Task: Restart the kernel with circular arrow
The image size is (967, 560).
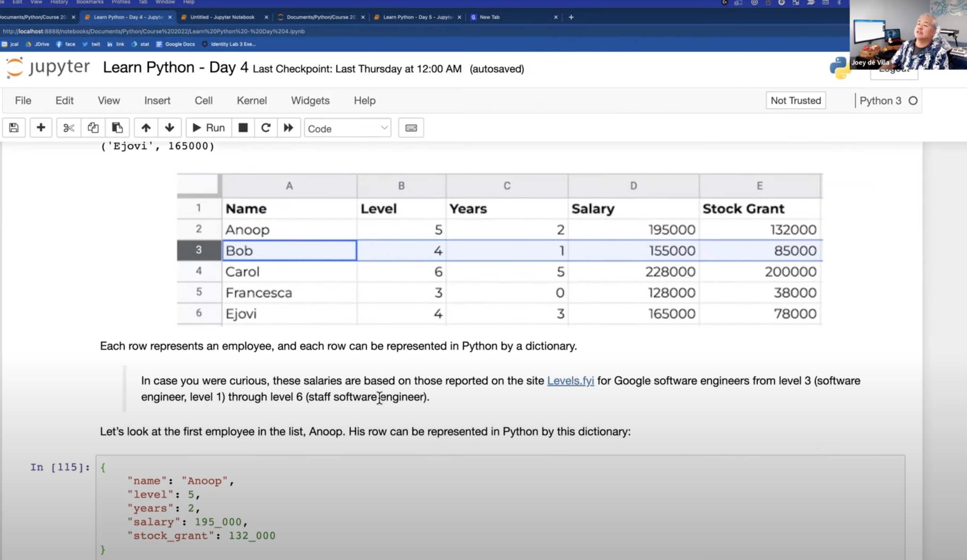Action: click(x=266, y=128)
